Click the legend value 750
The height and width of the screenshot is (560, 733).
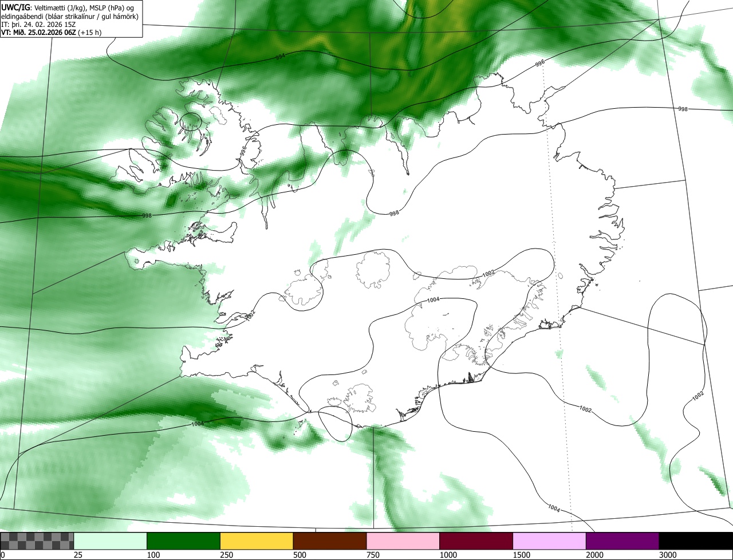point(373,554)
